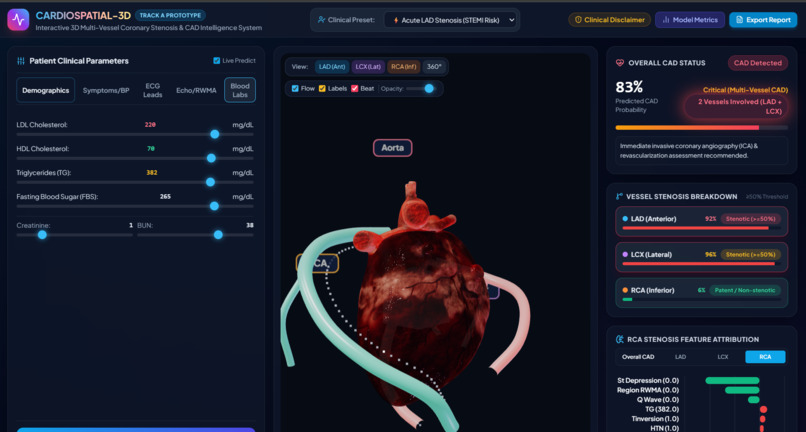This screenshot has height=432, width=806.
Task: Click the Patent / Non-stenotic status label
Action: (x=745, y=290)
